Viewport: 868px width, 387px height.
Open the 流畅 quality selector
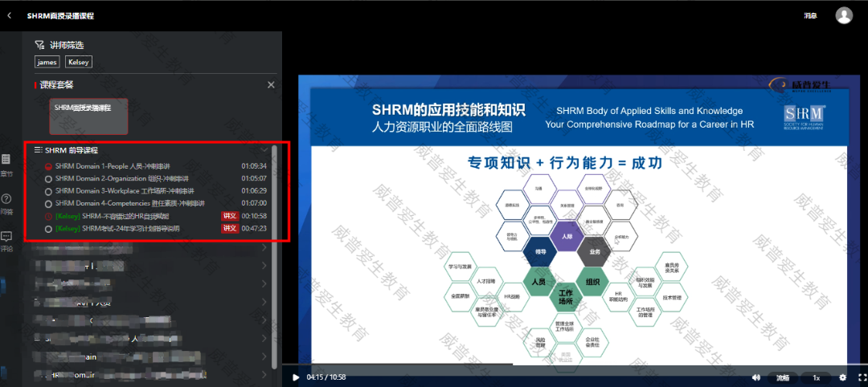782,377
